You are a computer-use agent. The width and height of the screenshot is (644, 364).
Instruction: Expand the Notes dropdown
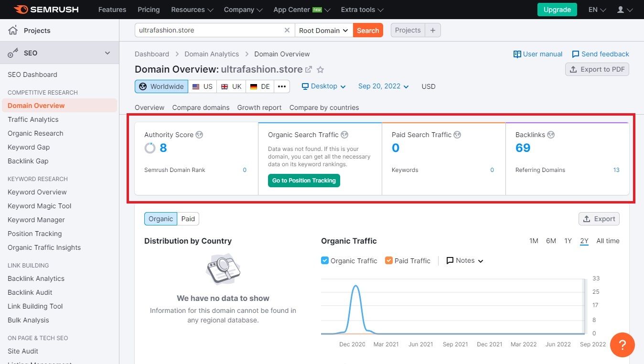coord(465,260)
